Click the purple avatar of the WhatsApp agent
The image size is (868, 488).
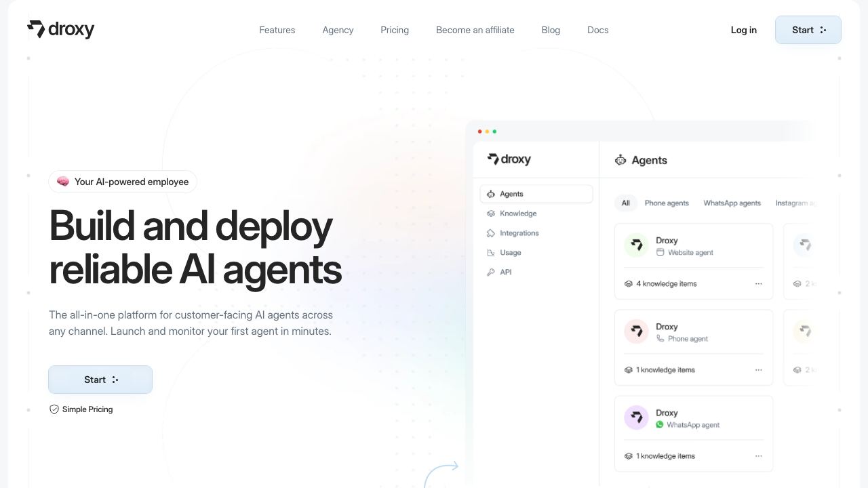tap(637, 418)
